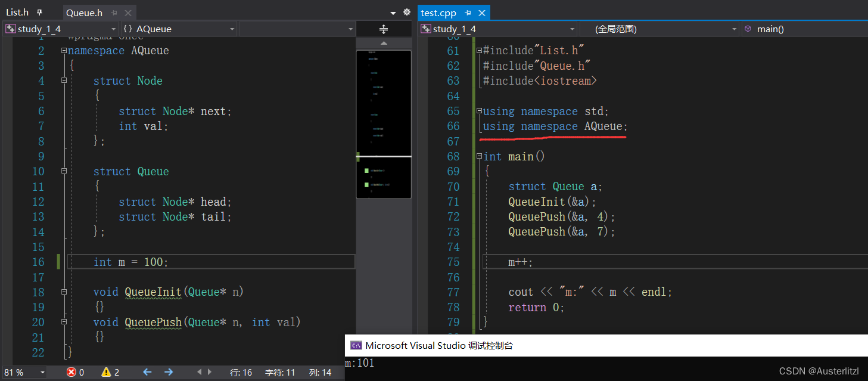This screenshot has height=381, width=868.
Task: Pin the List.h tab
Action: [x=40, y=12]
